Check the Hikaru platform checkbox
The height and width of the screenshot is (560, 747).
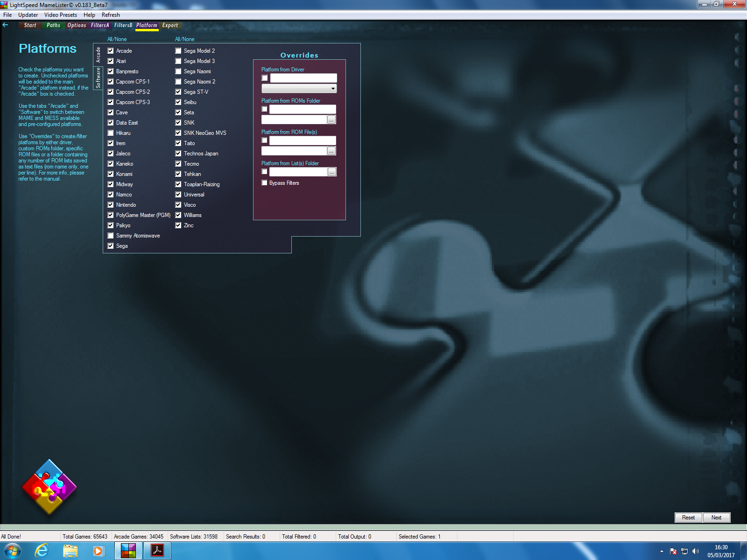pos(111,133)
